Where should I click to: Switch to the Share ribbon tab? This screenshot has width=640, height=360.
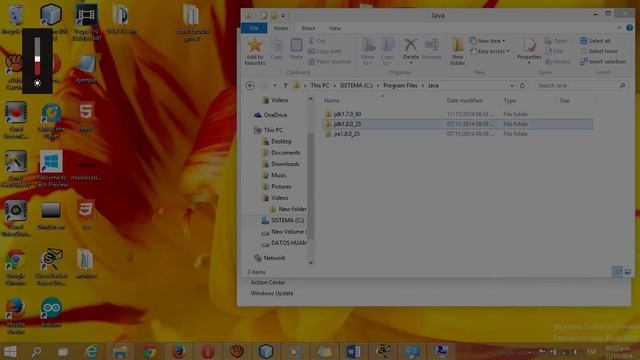coord(308,28)
